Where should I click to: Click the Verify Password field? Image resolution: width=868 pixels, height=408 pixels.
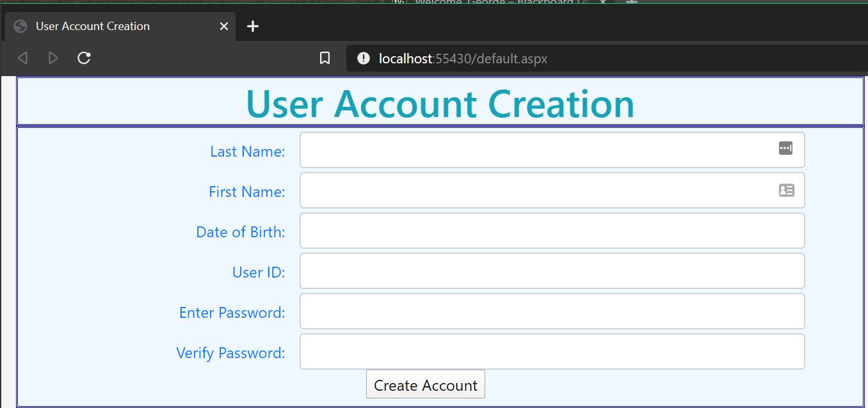pos(551,351)
